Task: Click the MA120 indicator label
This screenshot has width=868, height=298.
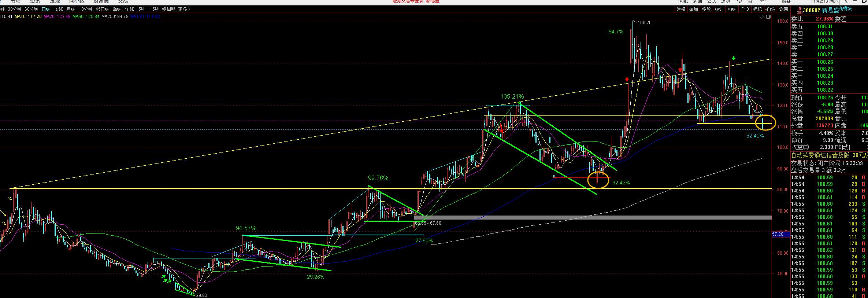Action: pos(145,16)
